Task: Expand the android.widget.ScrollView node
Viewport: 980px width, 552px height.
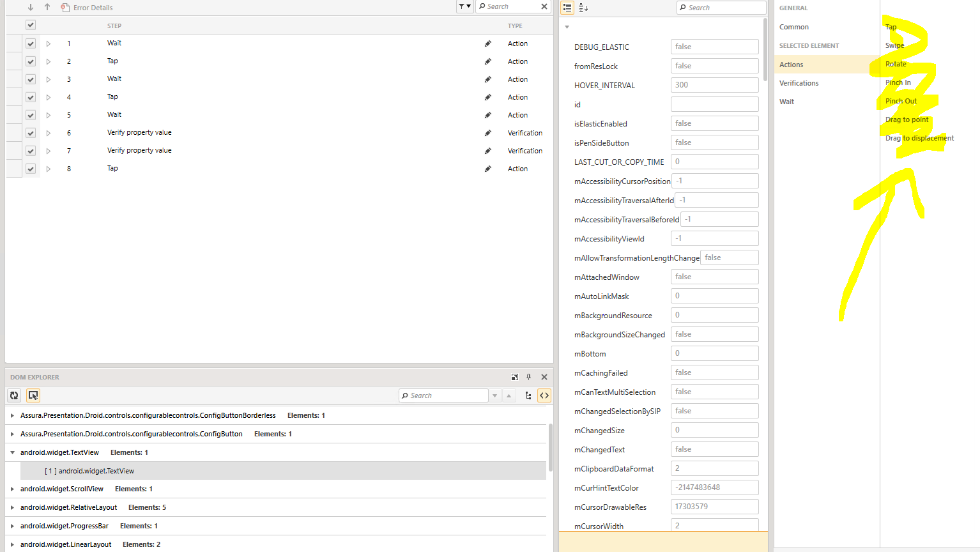Action: (12, 489)
